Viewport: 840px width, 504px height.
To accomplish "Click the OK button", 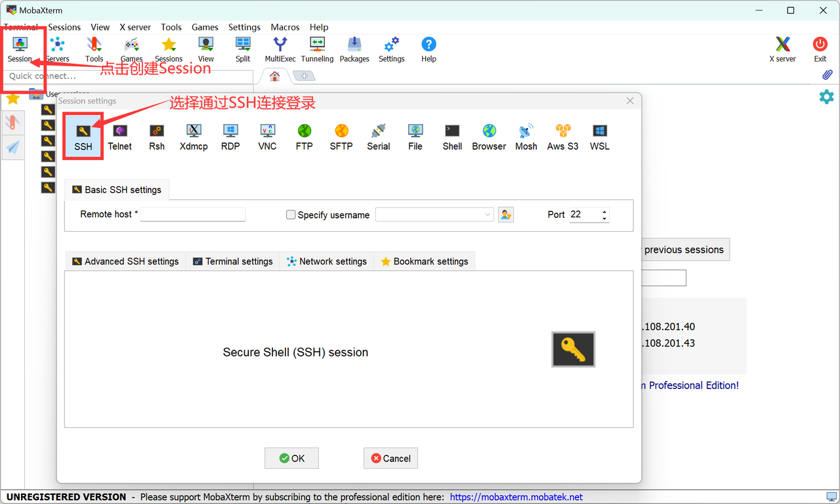I will tap(291, 458).
